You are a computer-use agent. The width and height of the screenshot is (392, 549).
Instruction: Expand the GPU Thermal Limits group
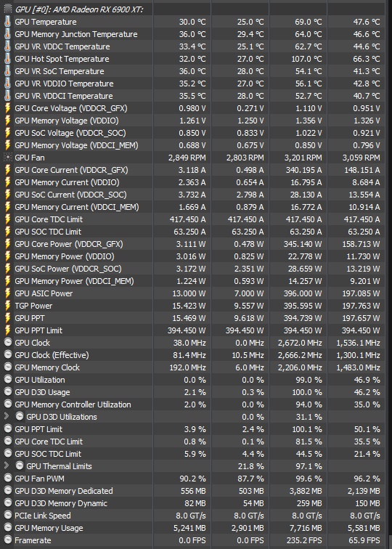tap(7, 465)
